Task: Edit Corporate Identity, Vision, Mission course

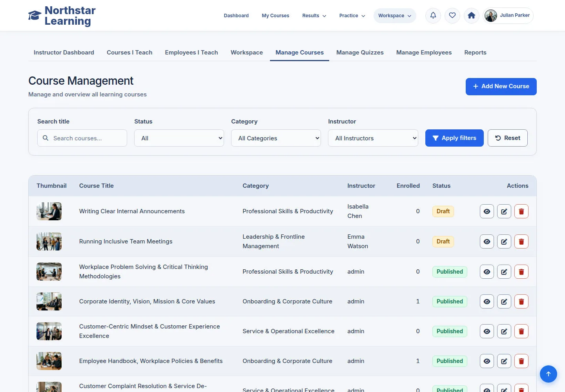Action: pyautogui.click(x=504, y=301)
